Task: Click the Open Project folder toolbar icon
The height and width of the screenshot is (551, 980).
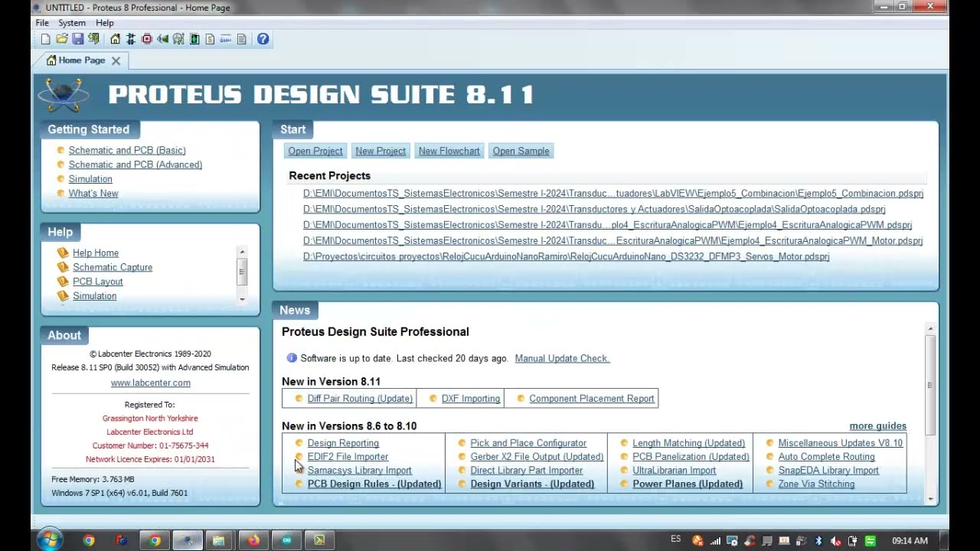Action: (62, 39)
